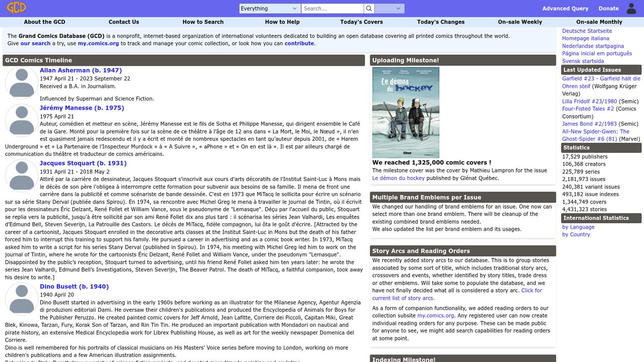The width and height of the screenshot is (644, 362).
Task: Switch to Nederlandse startpagina
Action: tap(593, 46)
